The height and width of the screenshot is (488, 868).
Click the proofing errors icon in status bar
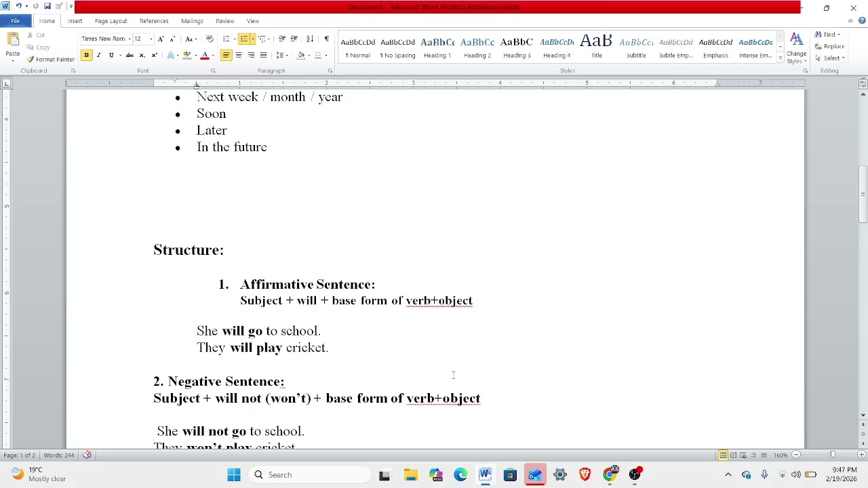pos(87,455)
